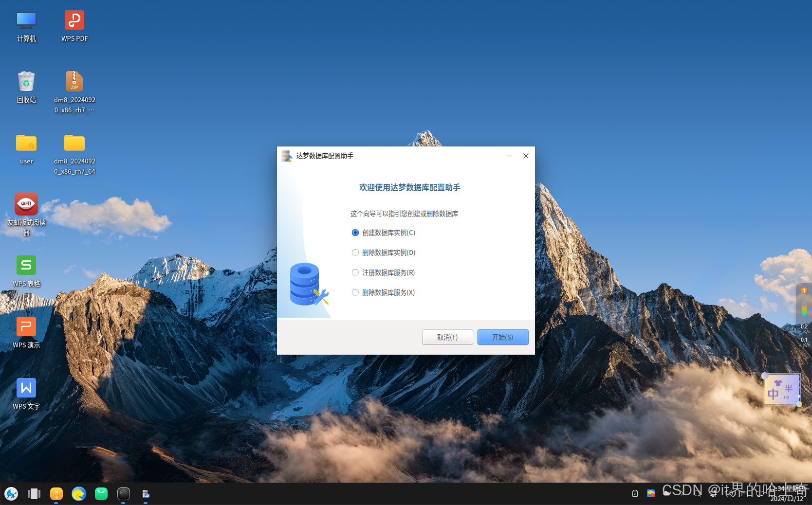812x505 pixels.
Task: Open 友虹版式阅读器 desktop icon
Action: coord(26,215)
